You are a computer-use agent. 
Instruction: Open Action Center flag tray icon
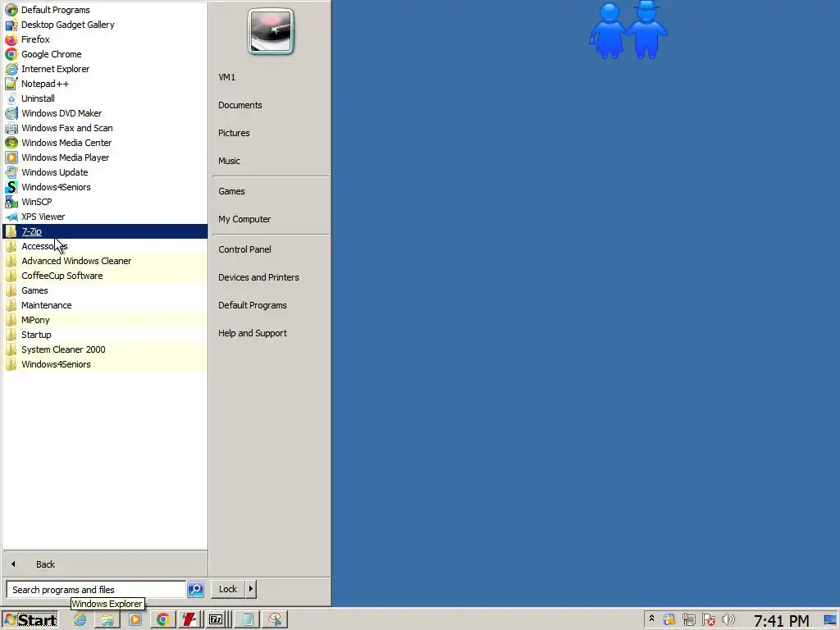pos(708,620)
